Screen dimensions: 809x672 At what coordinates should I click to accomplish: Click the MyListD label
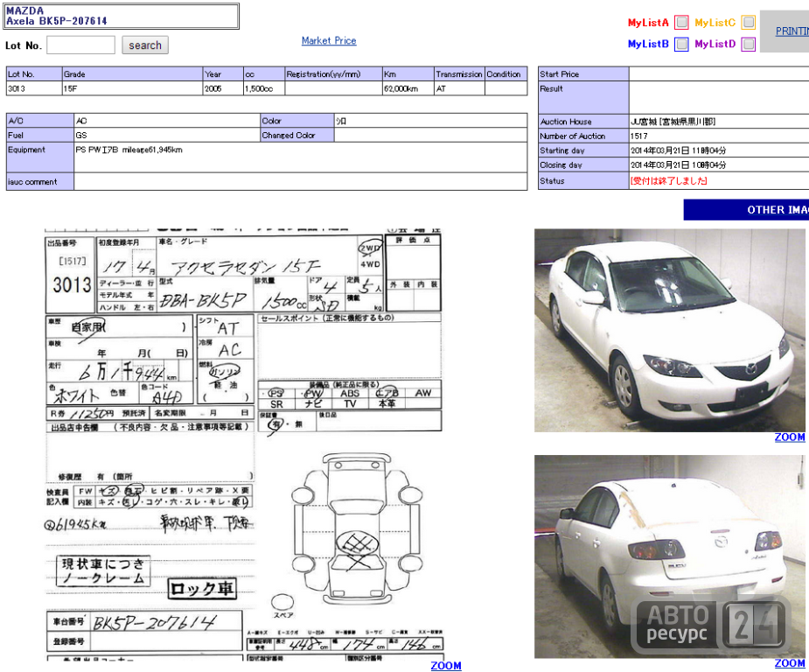[x=715, y=44]
